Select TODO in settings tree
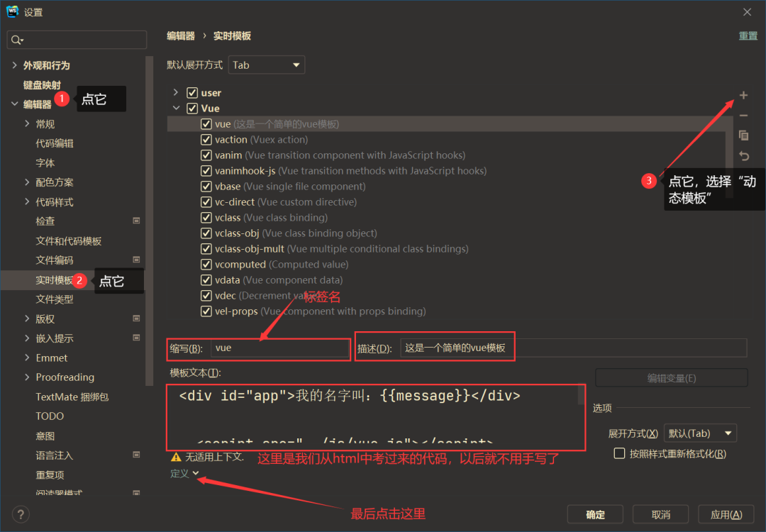The image size is (766, 532). point(50,416)
